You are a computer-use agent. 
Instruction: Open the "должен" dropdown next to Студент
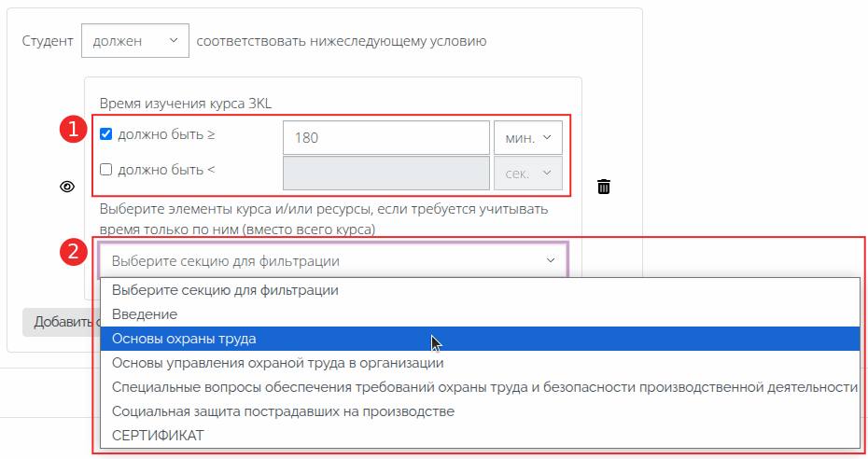[135, 41]
